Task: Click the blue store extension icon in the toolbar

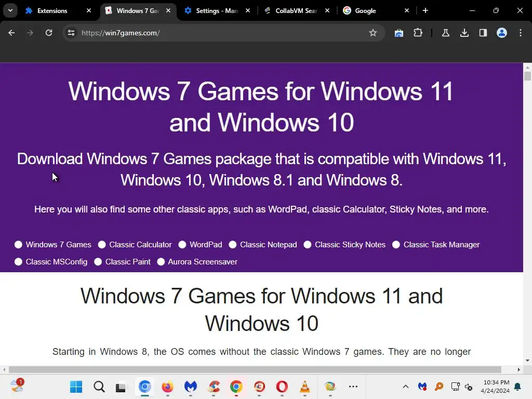Action: [x=399, y=33]
